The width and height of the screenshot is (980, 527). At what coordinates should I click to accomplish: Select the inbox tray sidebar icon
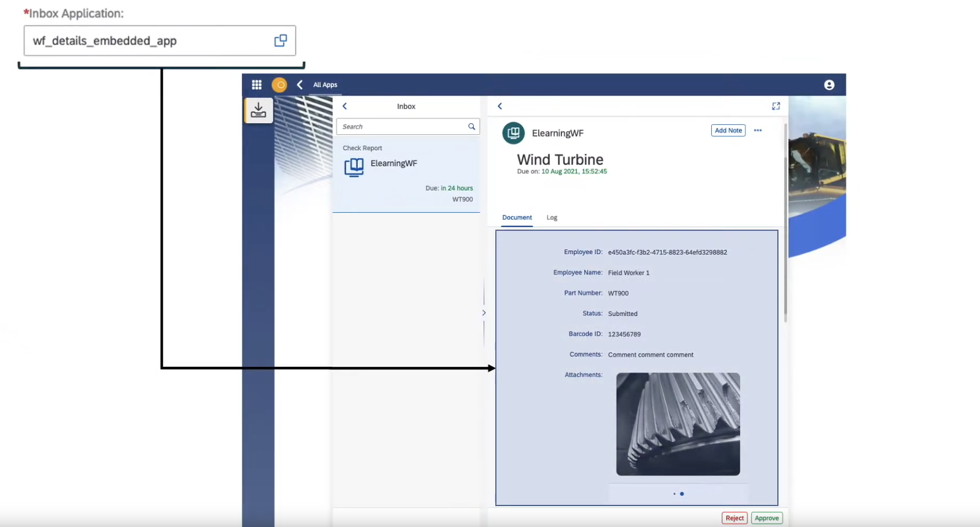point(258,110)
